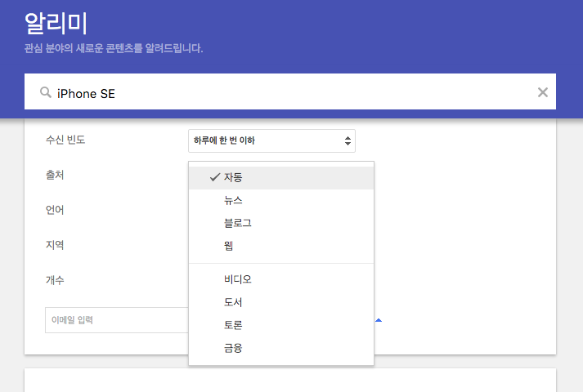
Task: Select 블로그 in the source list
Action: click(x=281, y=223)
